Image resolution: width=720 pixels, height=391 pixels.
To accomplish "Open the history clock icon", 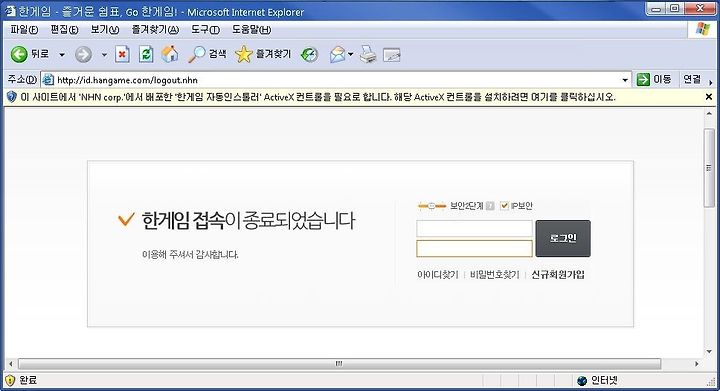I will tap(309, 55).
